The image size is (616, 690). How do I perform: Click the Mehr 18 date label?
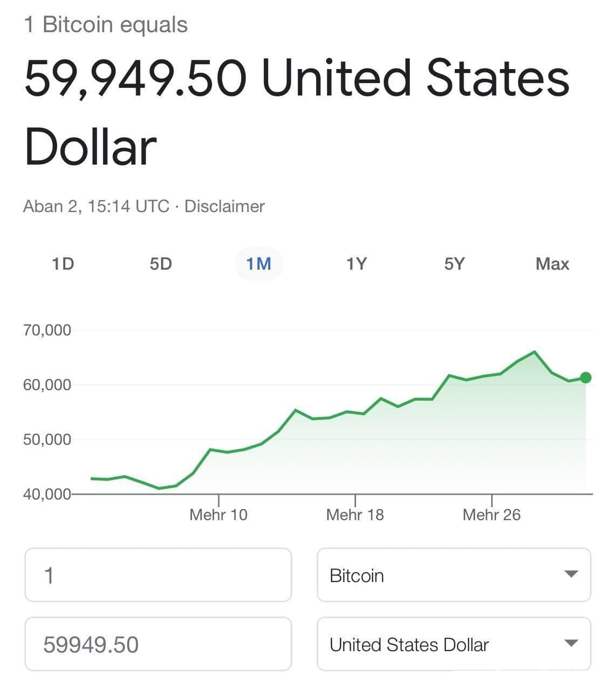[x=355, y=515]
